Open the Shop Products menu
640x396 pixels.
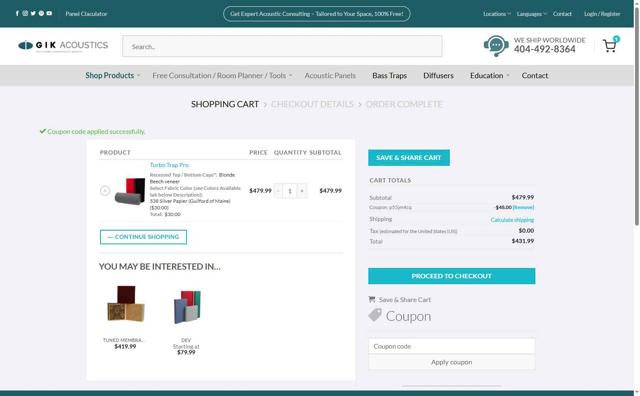tap(112, 76)
